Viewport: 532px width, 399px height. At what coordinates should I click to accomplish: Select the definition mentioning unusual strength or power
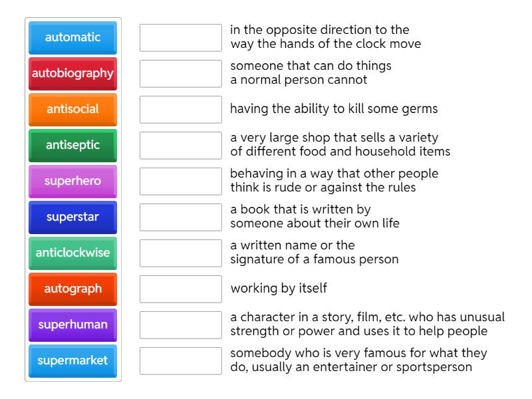pyautogui.click(x=332, y=325)
